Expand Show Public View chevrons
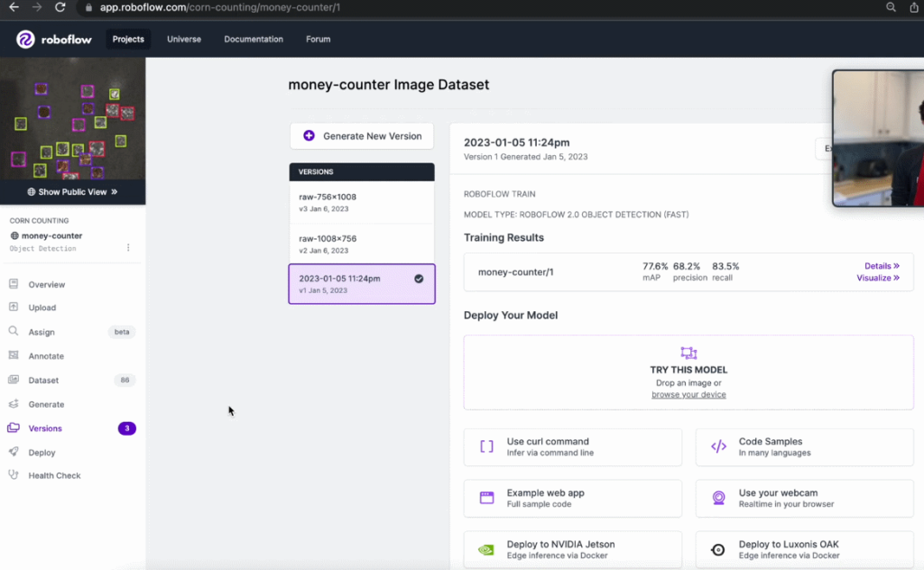 tap(115, 192)
